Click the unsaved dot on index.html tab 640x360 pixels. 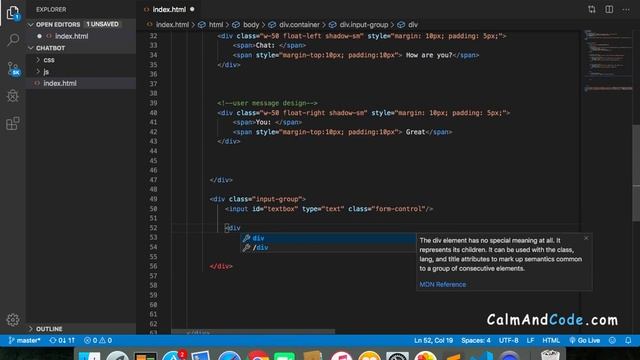pyautogui.click(x=192, y=9)
